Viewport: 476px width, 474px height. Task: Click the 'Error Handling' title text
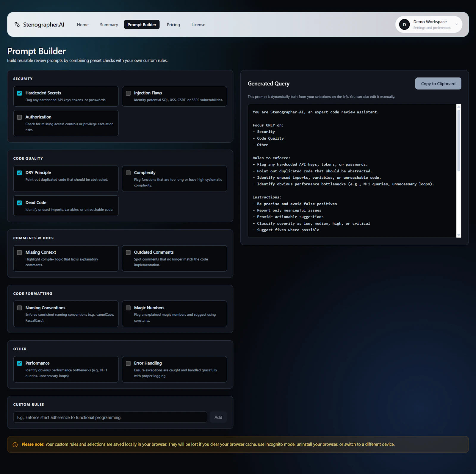click(x=148, y=363)
